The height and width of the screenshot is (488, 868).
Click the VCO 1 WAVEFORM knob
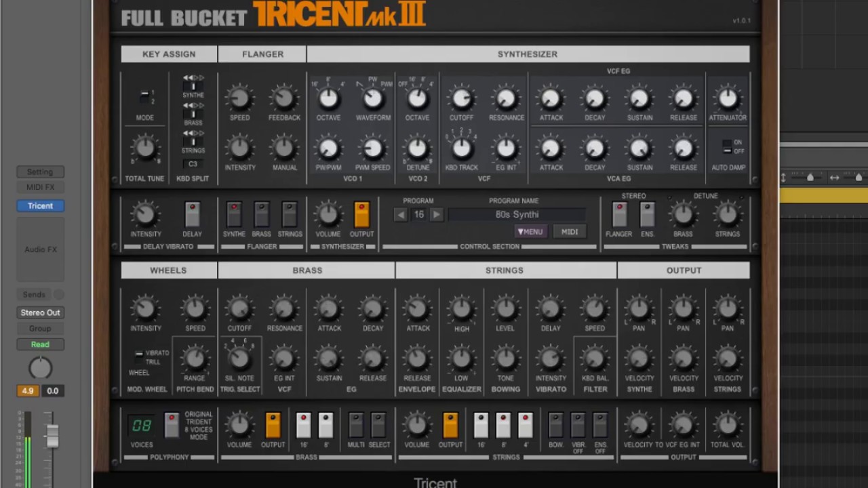coord(373,98)
